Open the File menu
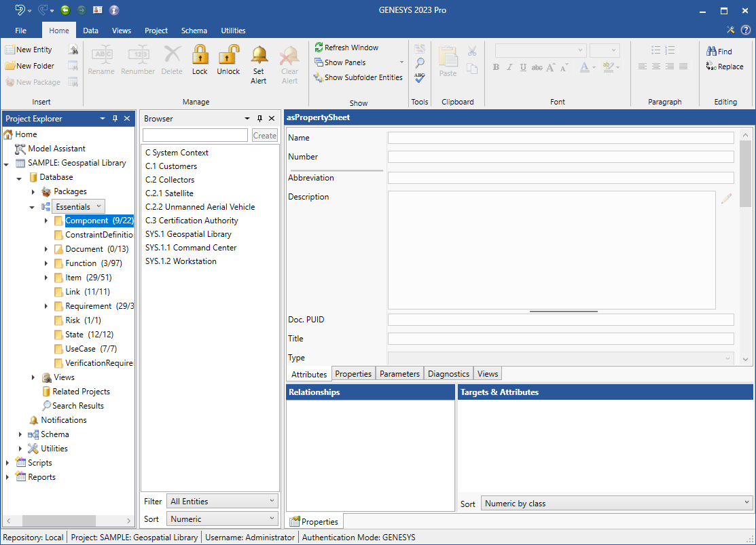 (21, 31)
